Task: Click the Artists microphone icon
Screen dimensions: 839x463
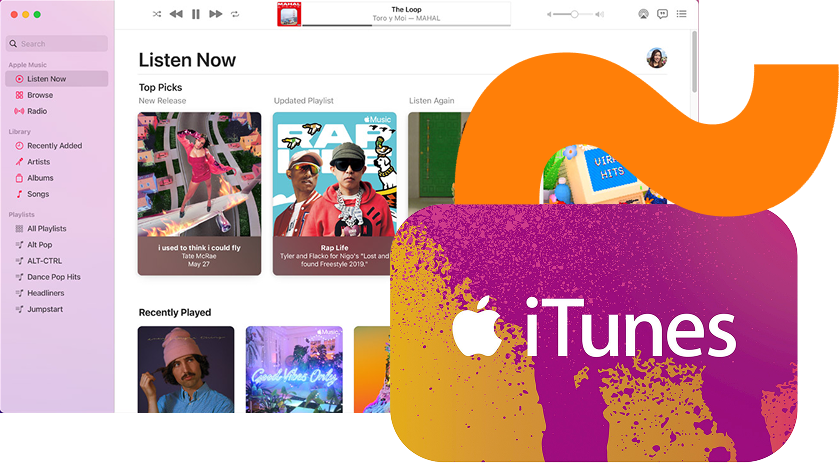Action: tap(19, 162)
